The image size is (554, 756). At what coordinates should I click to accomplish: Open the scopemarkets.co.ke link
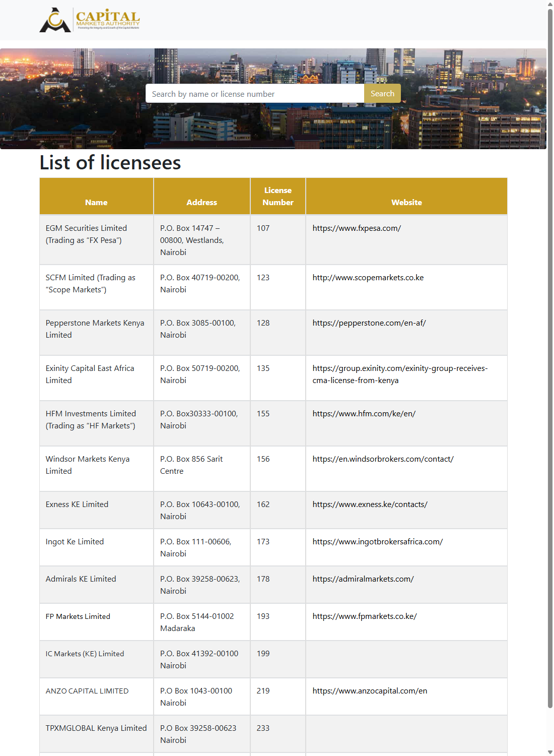[368, 278]
